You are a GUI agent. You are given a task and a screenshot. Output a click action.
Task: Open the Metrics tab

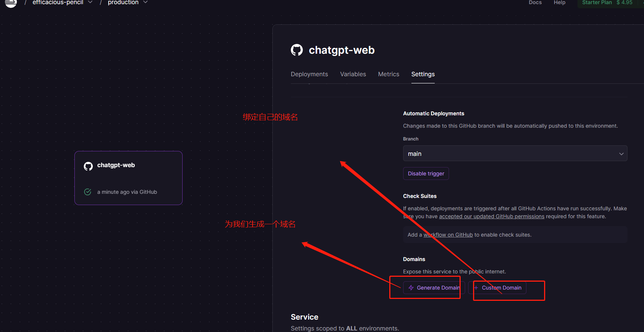coord(389,74)
